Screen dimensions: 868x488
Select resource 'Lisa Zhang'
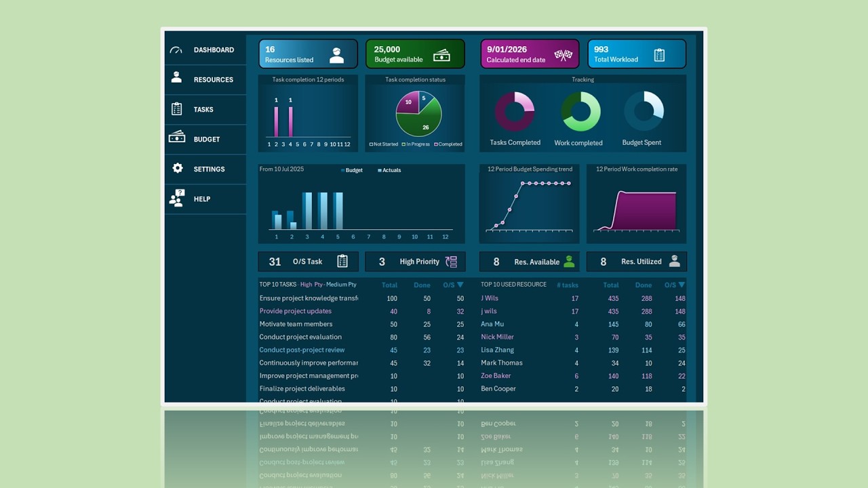(x=497, y=350)
